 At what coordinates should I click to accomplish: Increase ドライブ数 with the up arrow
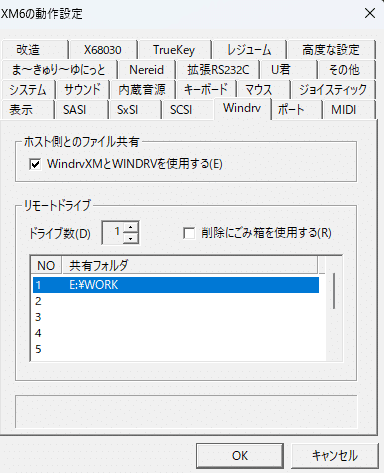tap(131, 227)
